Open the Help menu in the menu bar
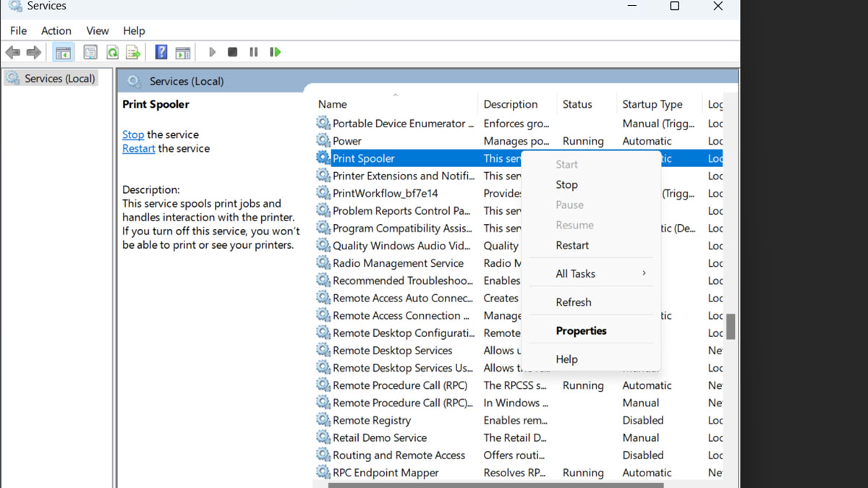This screenshot has height=488, width=868. click(x=134, y=30)
